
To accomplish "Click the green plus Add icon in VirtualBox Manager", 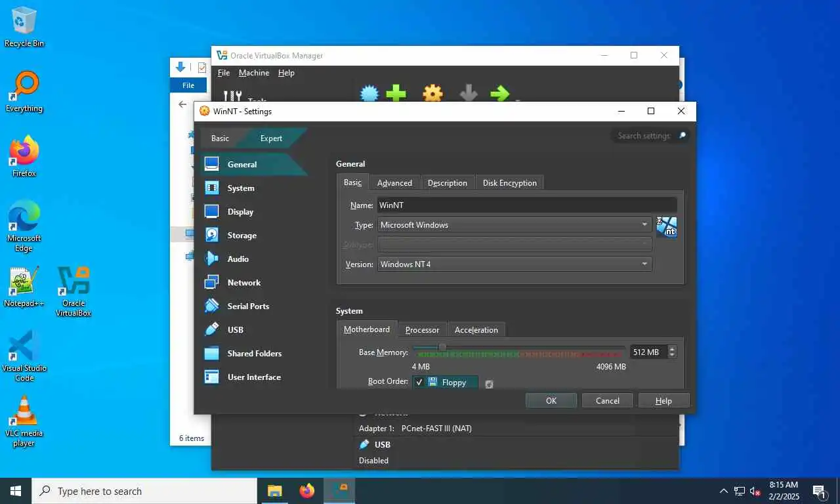I will 396,93.
